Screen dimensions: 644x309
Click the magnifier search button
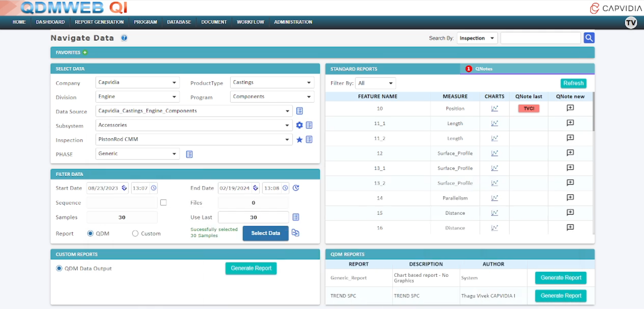point(589,38)
